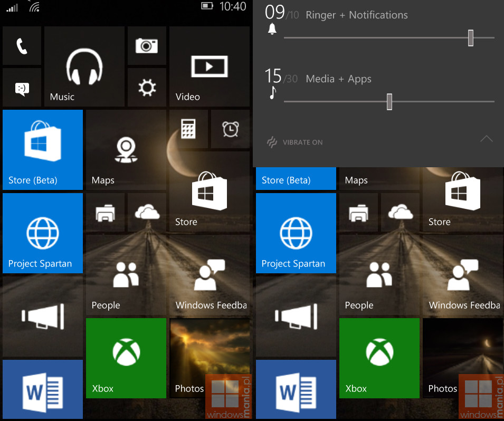Toggle the Vibrate On setting

tap(295, 142)
